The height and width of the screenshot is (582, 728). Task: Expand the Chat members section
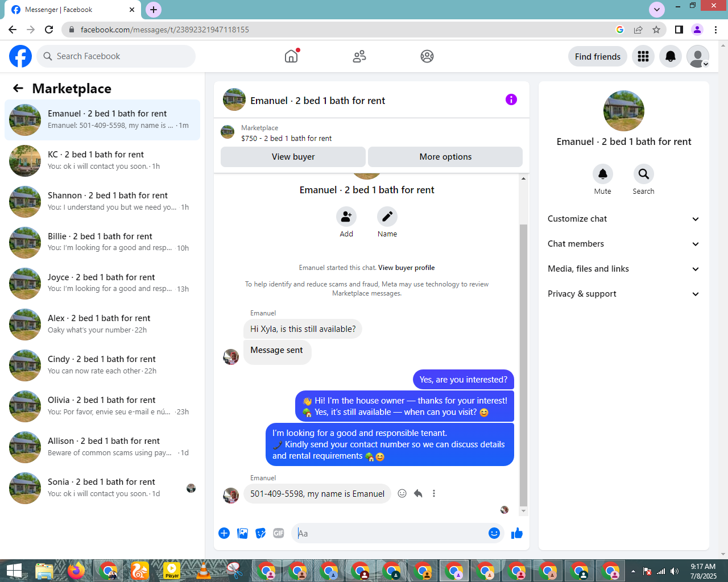pos(624,244)
